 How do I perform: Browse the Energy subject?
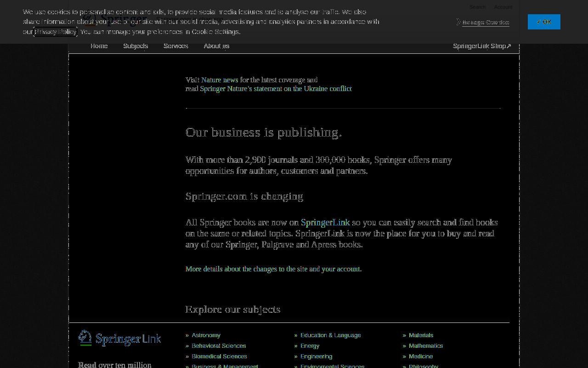tap(310, 345)
